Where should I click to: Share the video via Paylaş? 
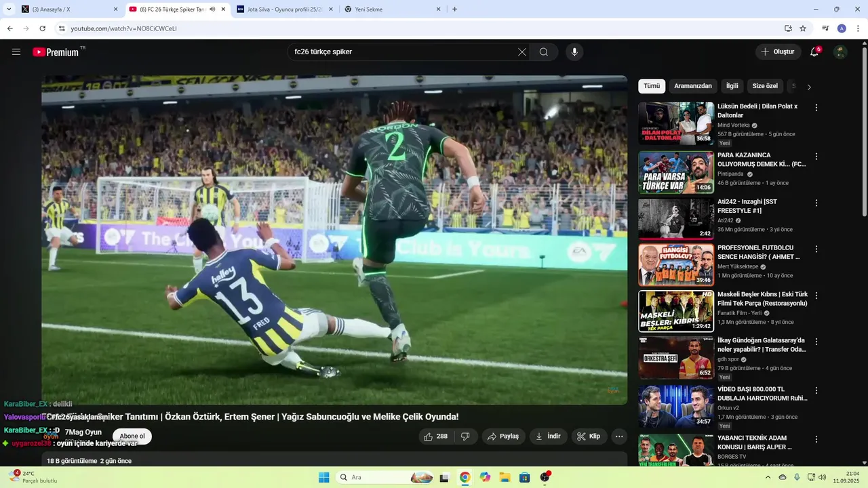click(x=503, y=436)
